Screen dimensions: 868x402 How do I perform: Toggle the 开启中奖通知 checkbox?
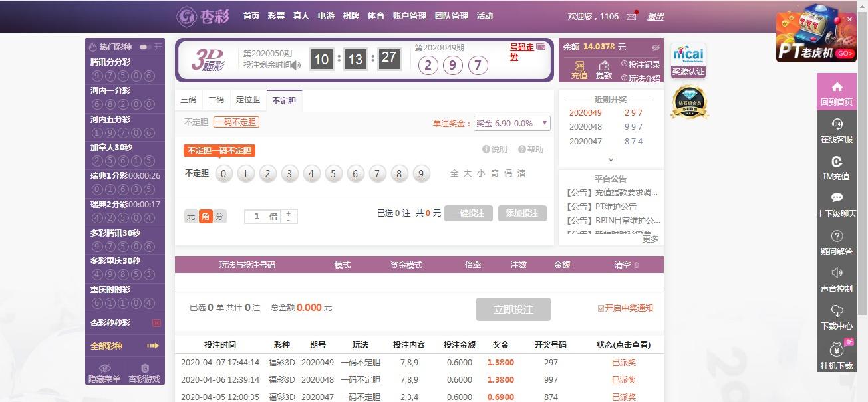click(601, 308)
